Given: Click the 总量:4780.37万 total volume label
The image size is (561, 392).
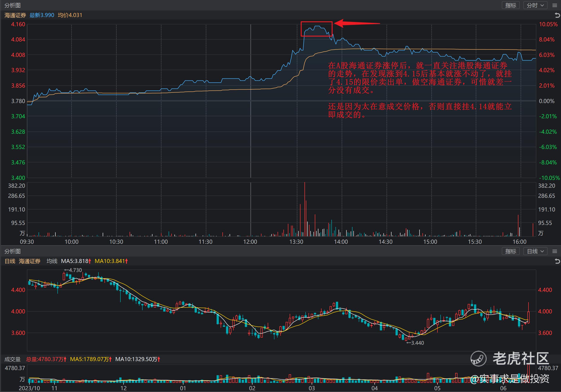Looking at the screenshot, I should pos(46,359).
